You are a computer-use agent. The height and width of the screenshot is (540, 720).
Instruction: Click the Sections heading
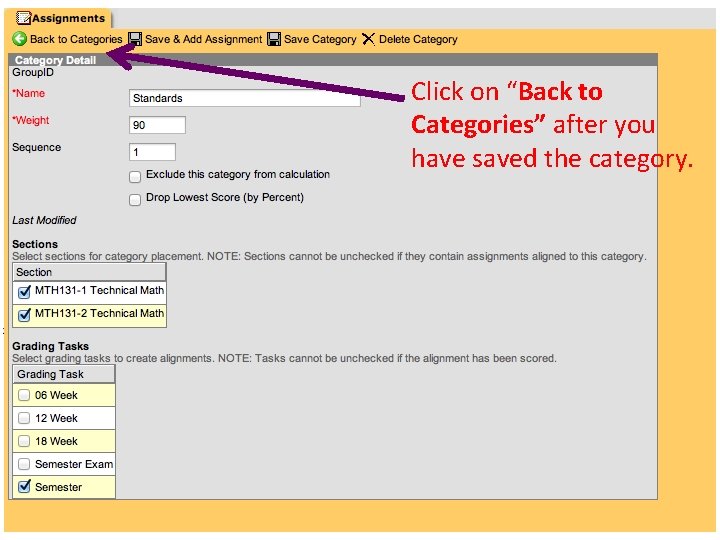tap(35, 244)
